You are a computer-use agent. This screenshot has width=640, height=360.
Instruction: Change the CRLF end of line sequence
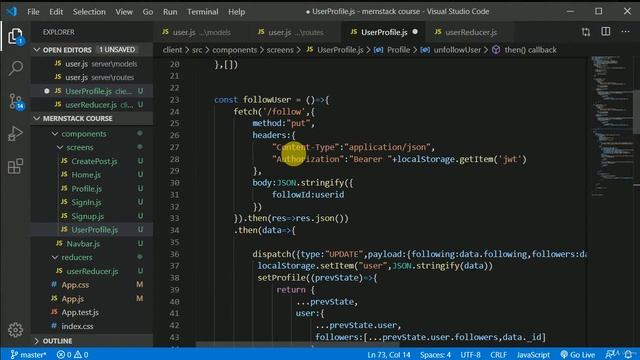pyautogui.click(x=498, y=355)
